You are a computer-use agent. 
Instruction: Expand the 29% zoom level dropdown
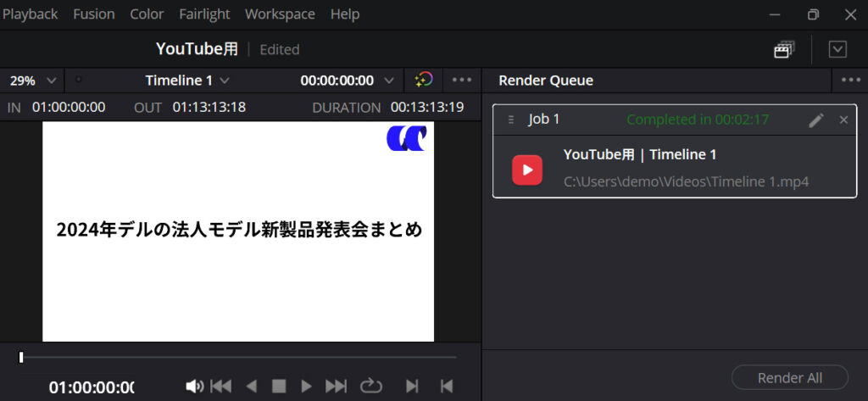32,81
